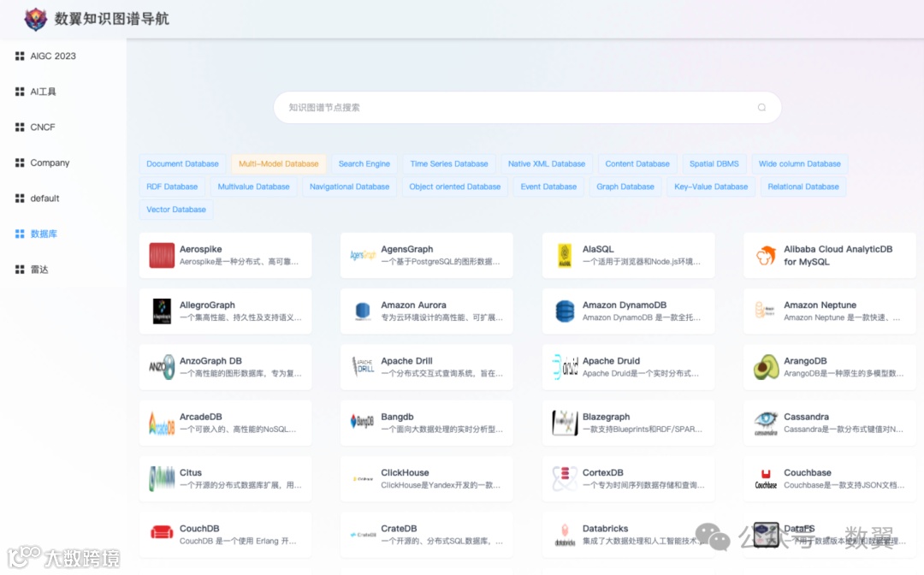Click 数翼知识图谱导航 header title
Viewport: 924px width, 575px height.
[x=112, y=19]
